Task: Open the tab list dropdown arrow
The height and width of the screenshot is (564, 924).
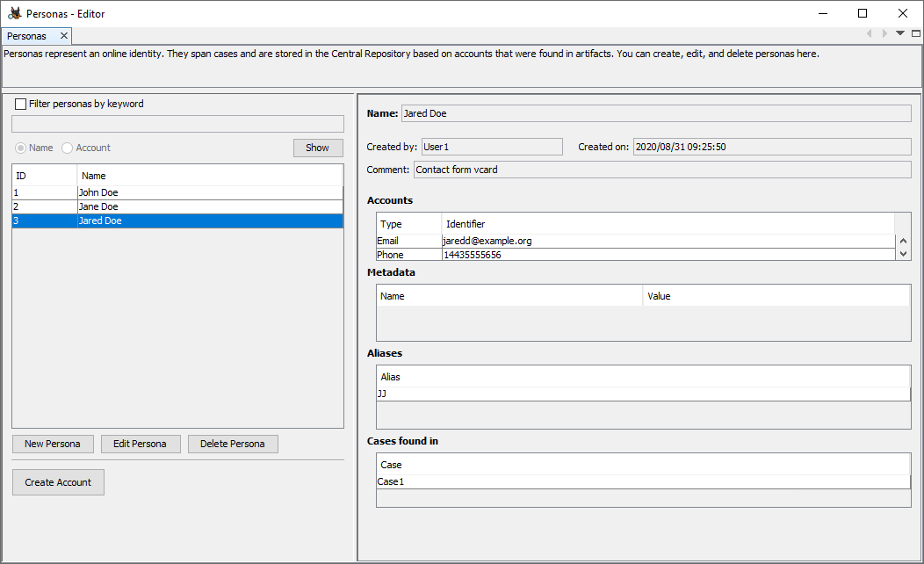Action: coord(900,33)
